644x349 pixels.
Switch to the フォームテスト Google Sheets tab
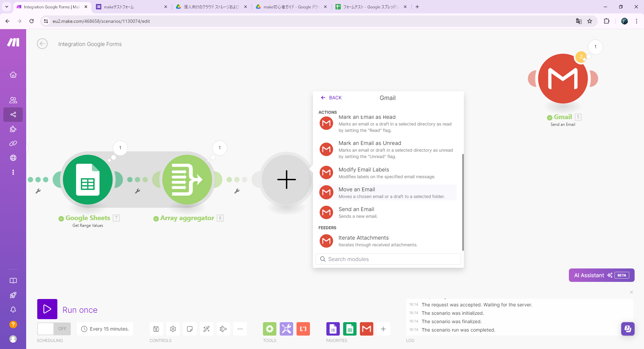point(371,7)
